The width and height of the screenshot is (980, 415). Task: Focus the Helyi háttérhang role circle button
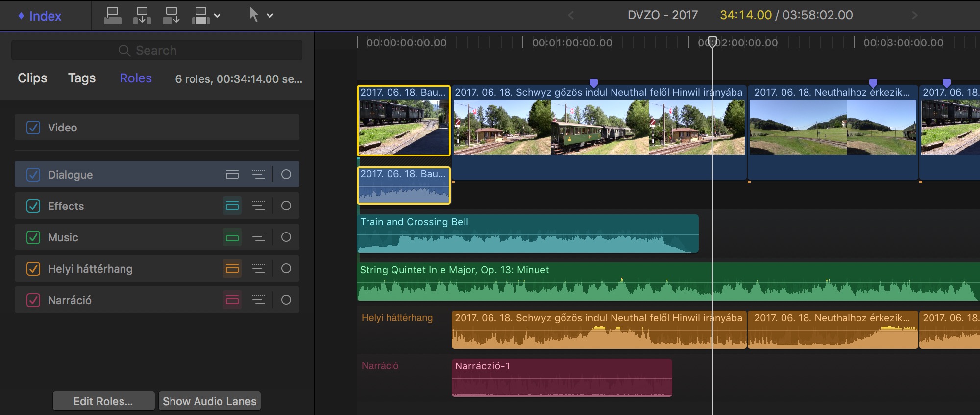[x=286, y=269]
